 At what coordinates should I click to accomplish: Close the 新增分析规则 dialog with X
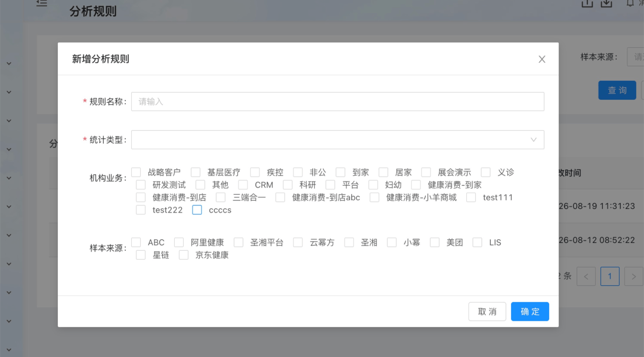coord(542,59)
